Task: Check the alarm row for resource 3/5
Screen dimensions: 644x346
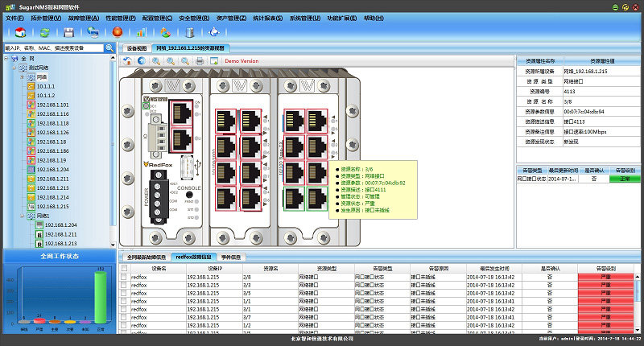Action: pos(124,293)
